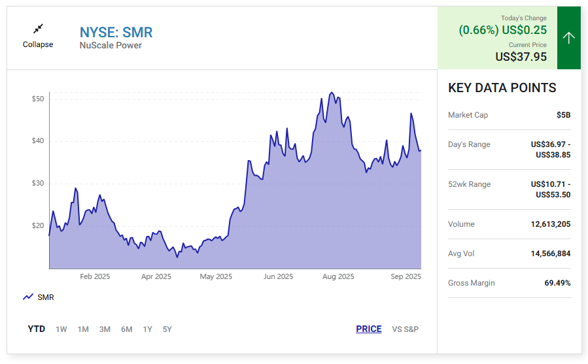Switch chart to 1Y range
The image size is (588, 364).
point(147,329)
